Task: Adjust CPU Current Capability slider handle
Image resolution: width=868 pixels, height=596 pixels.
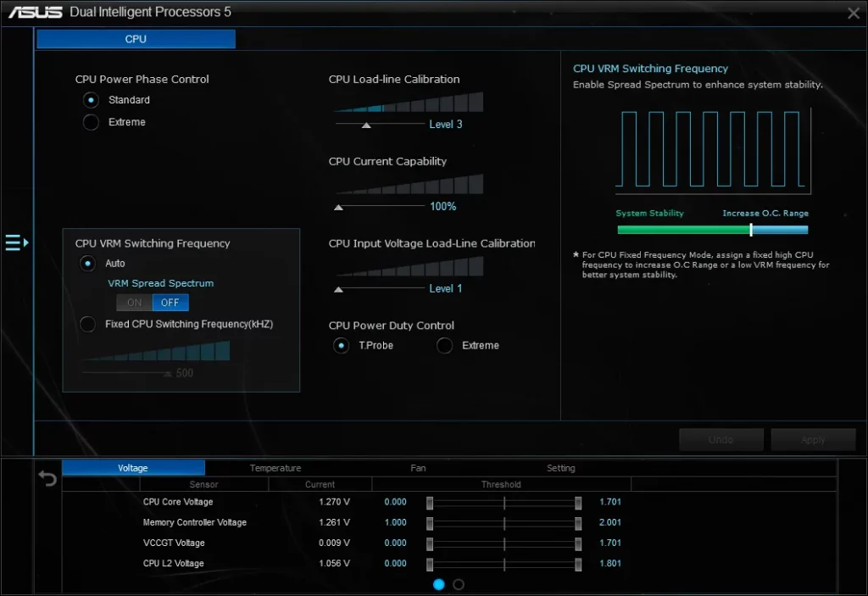Action: tap(338, 207)
